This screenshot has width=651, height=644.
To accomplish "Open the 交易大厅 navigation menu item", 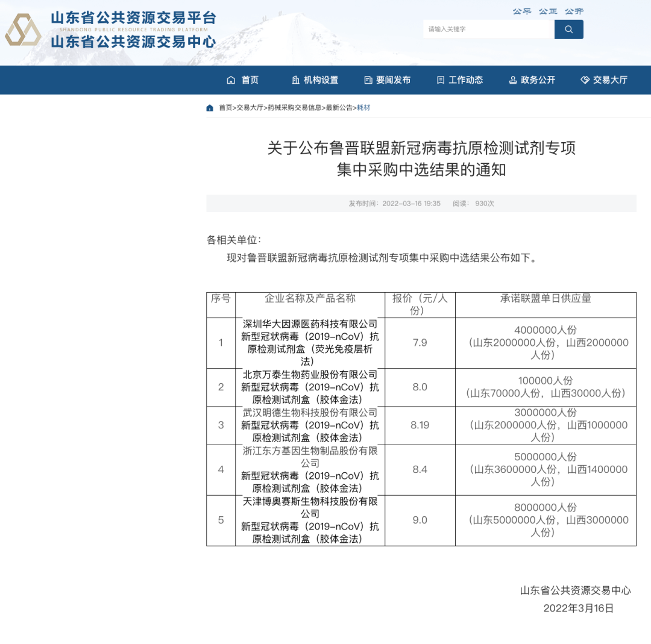I will pyautogui.click(x=604, y=80).
